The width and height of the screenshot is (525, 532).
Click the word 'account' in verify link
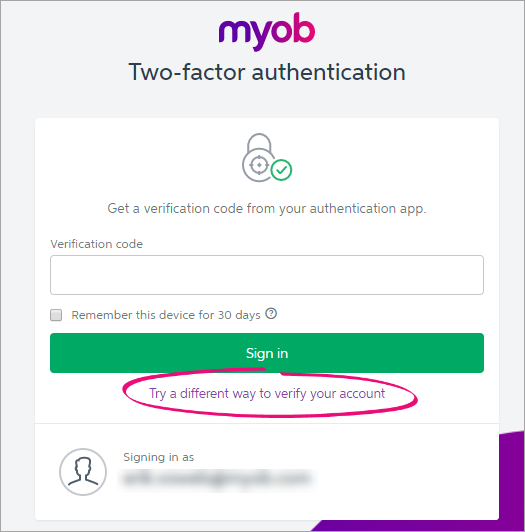click(362, 394)
